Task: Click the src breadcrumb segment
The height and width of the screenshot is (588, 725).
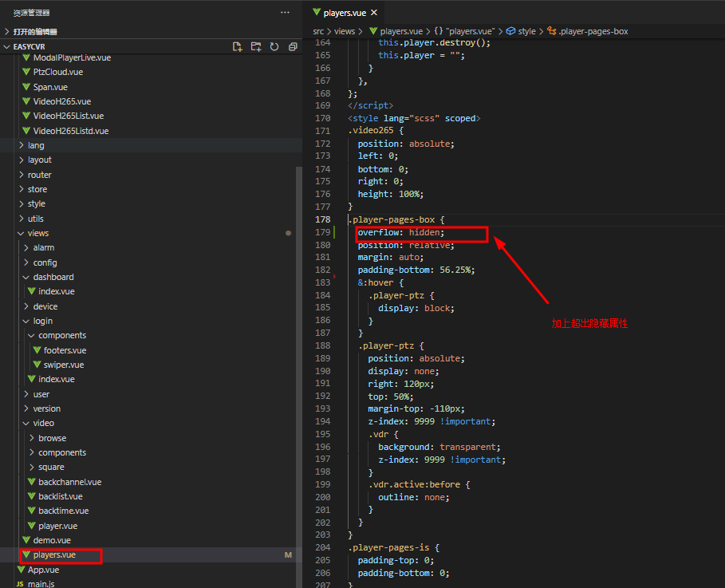Action: pyautogui.click(x=318, y=31)
